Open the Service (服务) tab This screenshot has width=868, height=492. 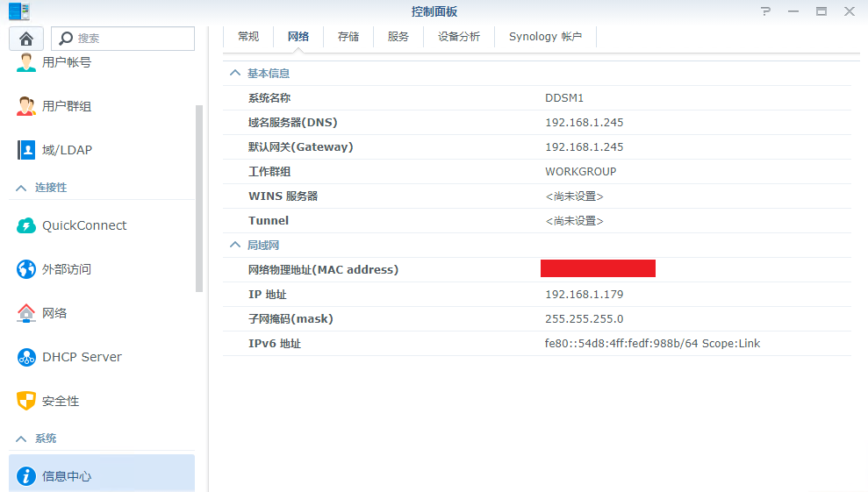[x=398, y=37]
